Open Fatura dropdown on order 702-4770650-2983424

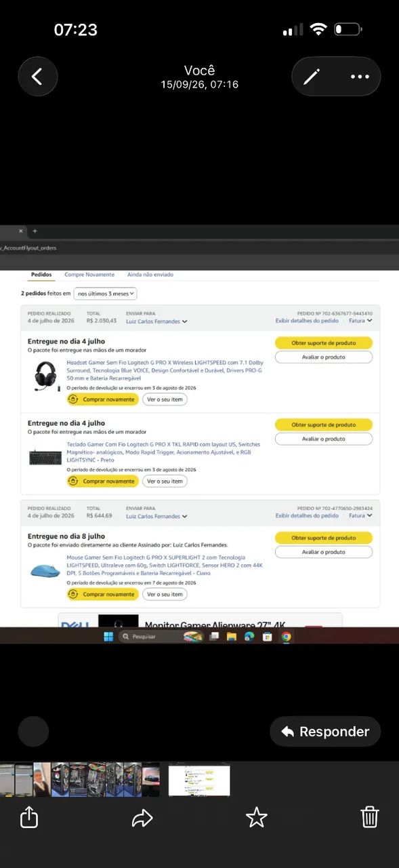pos(360,515)
